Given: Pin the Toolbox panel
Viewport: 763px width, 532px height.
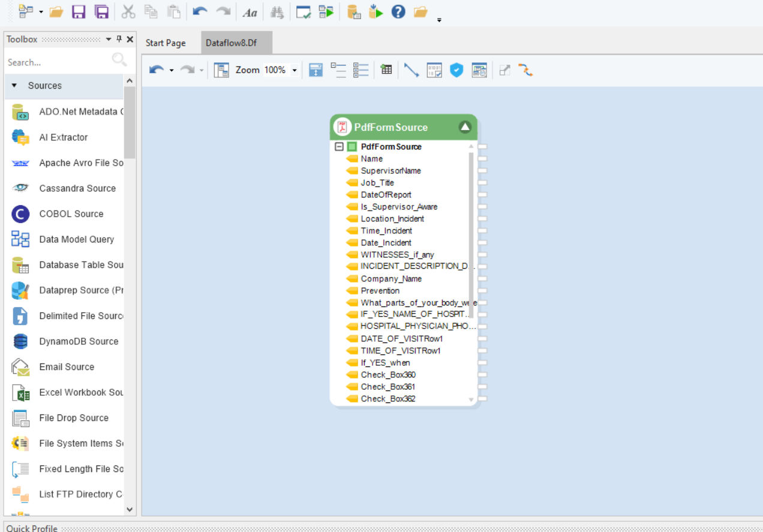Looking at the screenshot, I should 119,39.
